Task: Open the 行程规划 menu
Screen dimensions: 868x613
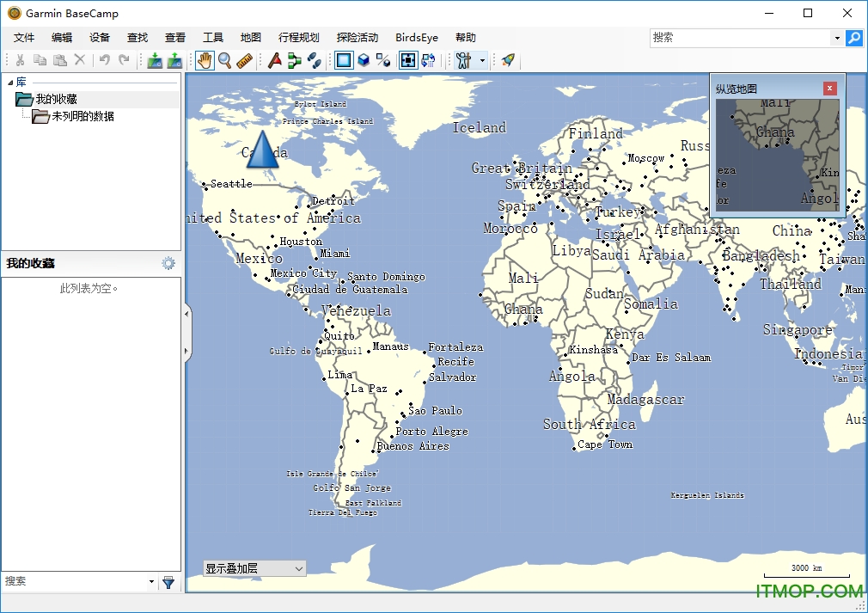Action: tap(299, 37)
